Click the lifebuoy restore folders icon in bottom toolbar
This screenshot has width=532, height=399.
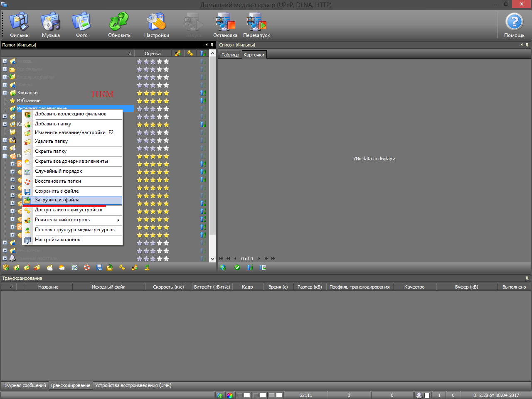point(87,268)
